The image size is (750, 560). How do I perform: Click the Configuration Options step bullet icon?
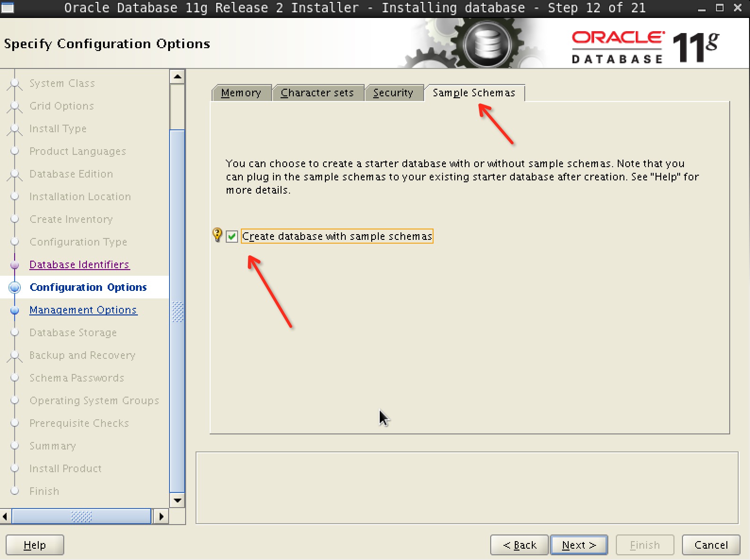(15, 288)
